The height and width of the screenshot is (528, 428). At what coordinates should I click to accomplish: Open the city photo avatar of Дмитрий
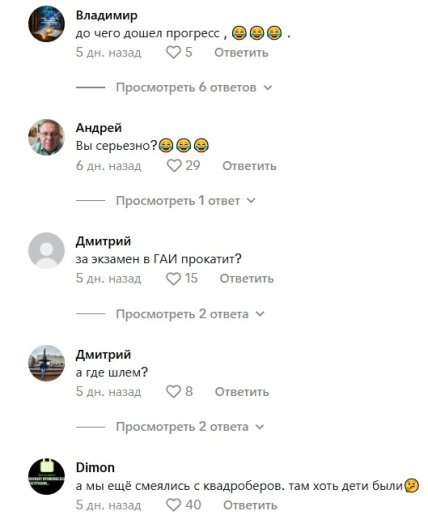46,363
